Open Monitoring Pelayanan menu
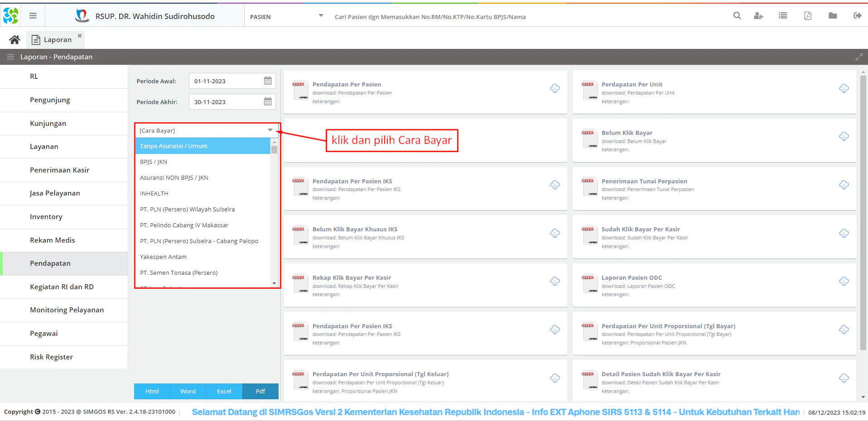The width and height of the screenshot is (868, 421). click(64, 310)
